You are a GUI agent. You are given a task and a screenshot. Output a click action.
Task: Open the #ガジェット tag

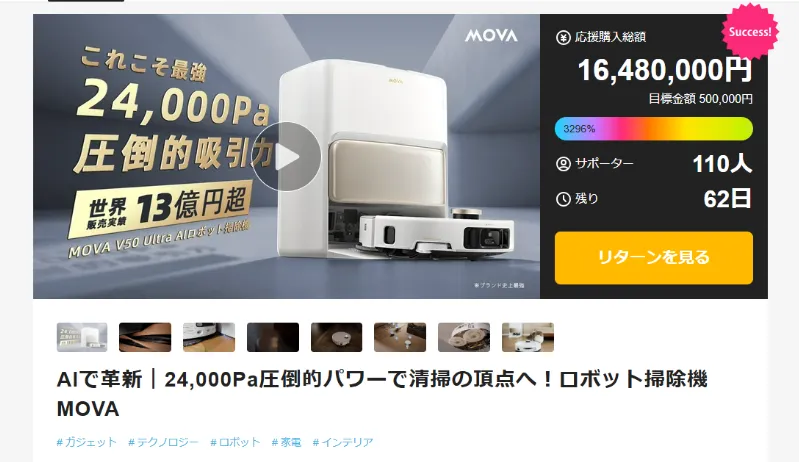pyautogui.click(x=87, y=442)
